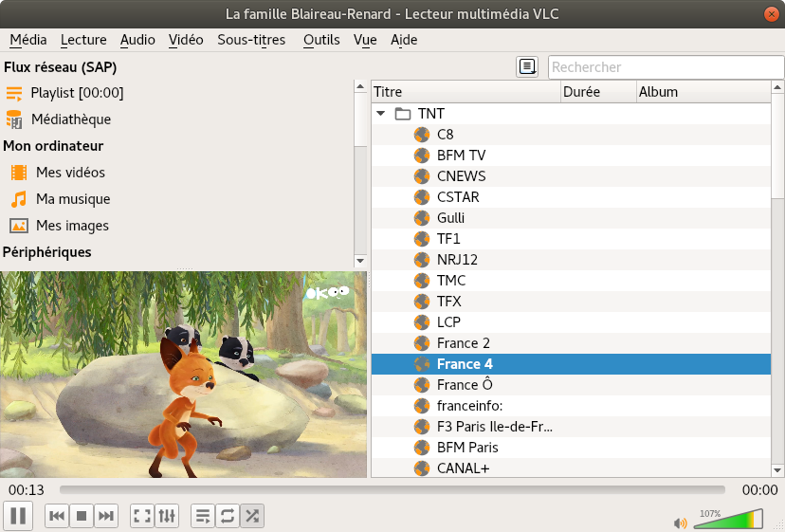Skip to previous media item
The image size is (785, 532).
[57, 516]
